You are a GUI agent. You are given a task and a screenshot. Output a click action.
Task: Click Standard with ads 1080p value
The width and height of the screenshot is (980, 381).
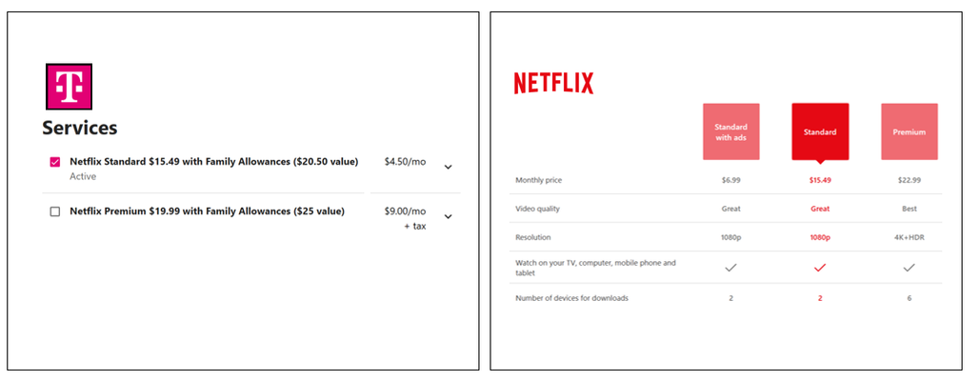click(730, 237)
